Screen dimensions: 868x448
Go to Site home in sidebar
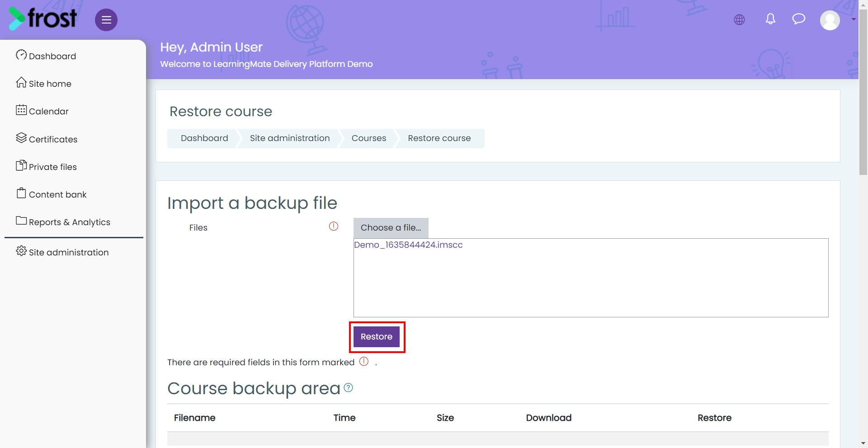(44, 83)
